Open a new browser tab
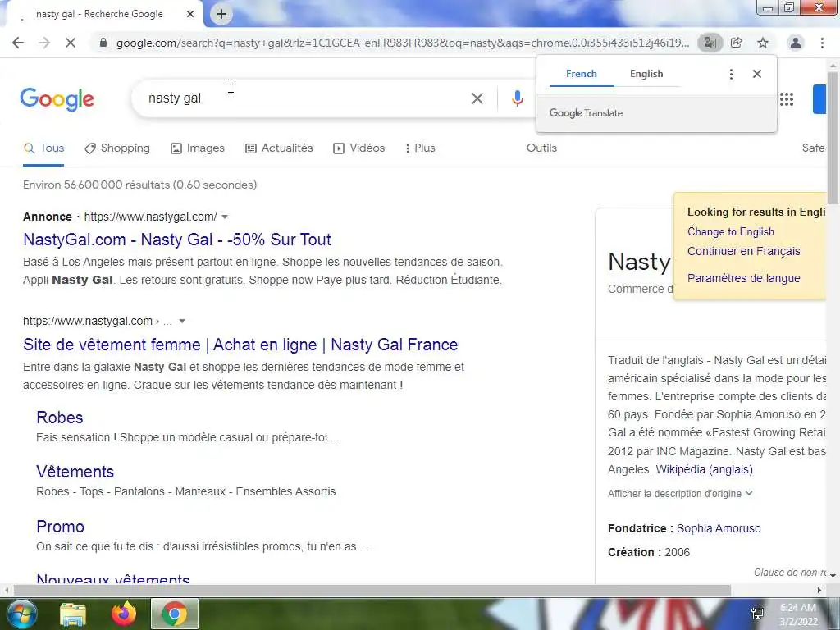Viewport: 840px width, 630px height. point(221,15)
